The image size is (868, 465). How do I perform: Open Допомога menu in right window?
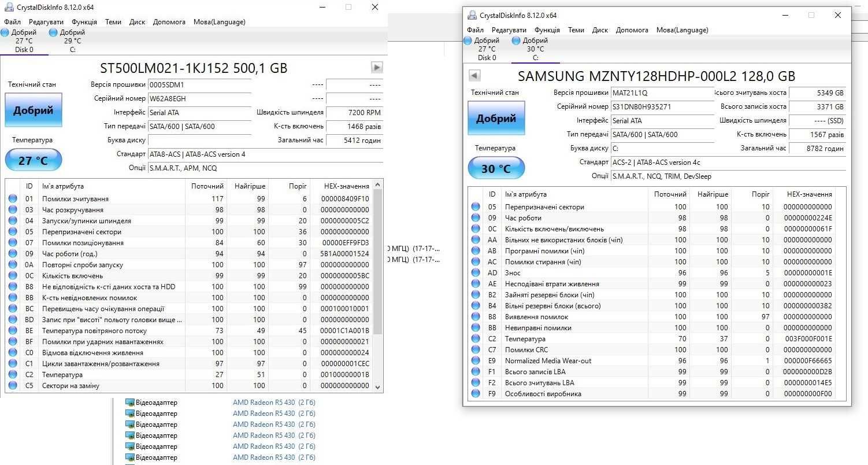632,30
